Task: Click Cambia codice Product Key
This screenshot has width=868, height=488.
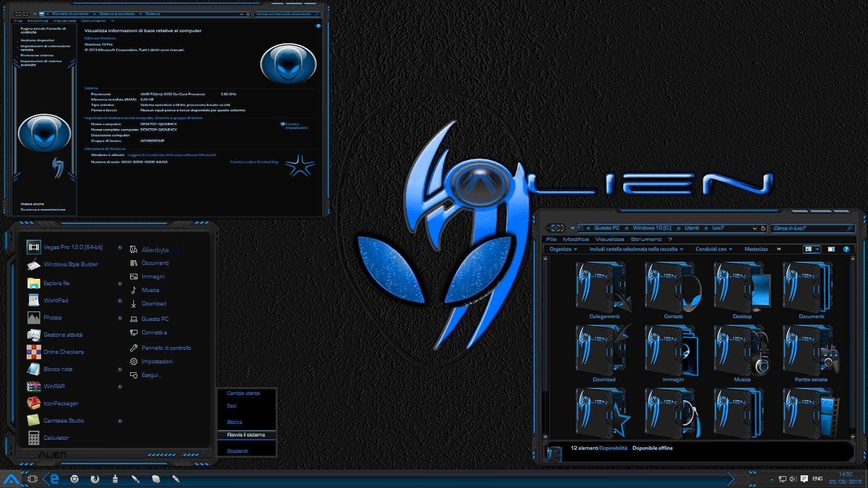Action: click(254, 162)
